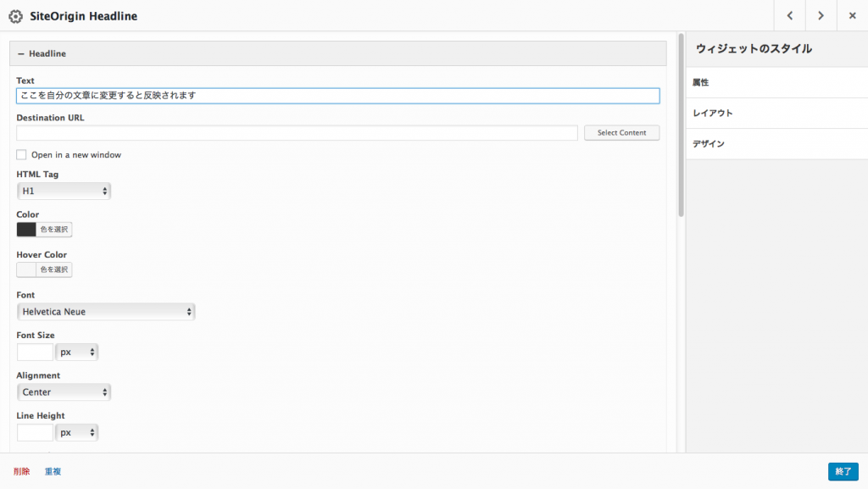Click the Hover Color swatch
The height and width of the screenshot is (489, 868).
click(27, 270)
